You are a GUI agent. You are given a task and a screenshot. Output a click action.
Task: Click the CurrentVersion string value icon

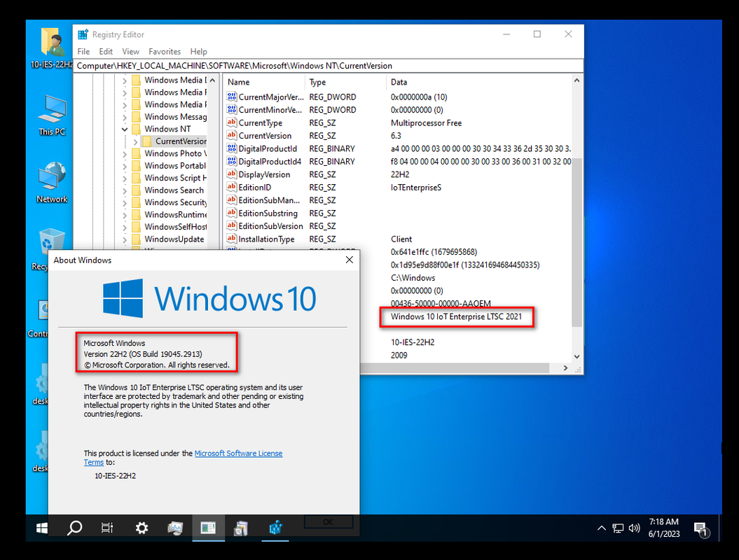coord(231,136)
